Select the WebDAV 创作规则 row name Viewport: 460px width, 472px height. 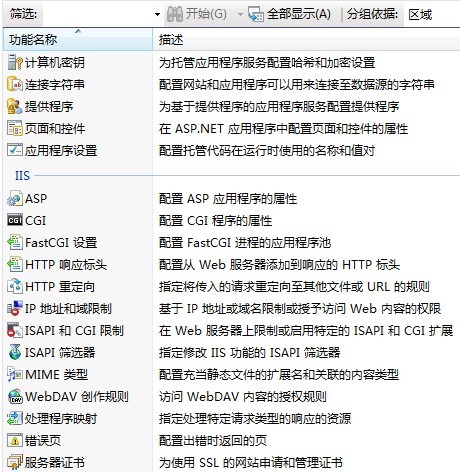tap(77, 397)
